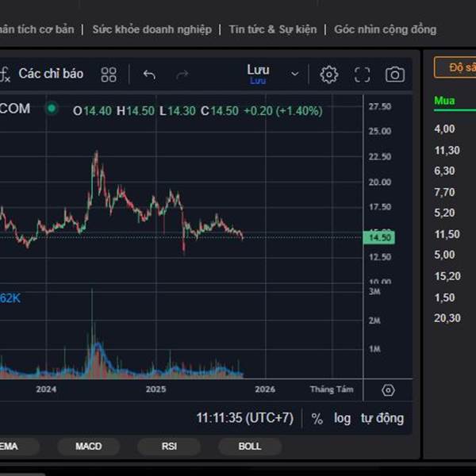Open Góc nhìn cộng đồng tab
Image resolution: width=476 pixels, height=476 pixels.
click(386, 29)
